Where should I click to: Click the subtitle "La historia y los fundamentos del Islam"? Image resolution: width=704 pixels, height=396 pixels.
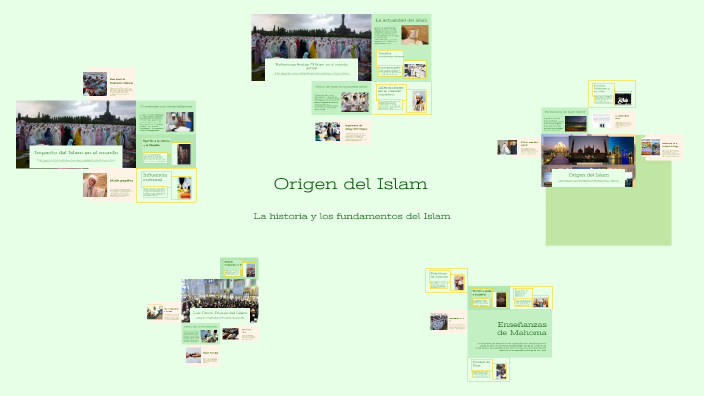tap(352, 216)
